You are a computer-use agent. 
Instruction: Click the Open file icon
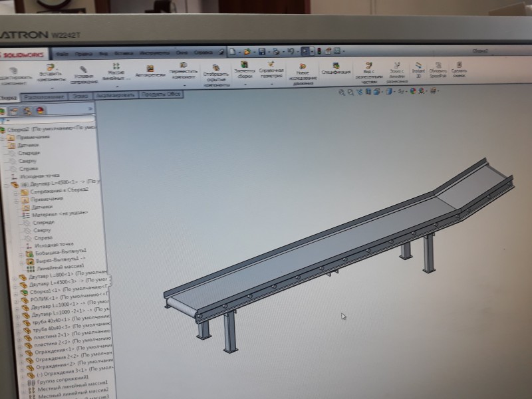pyautogui.click(x=247, y=52)
